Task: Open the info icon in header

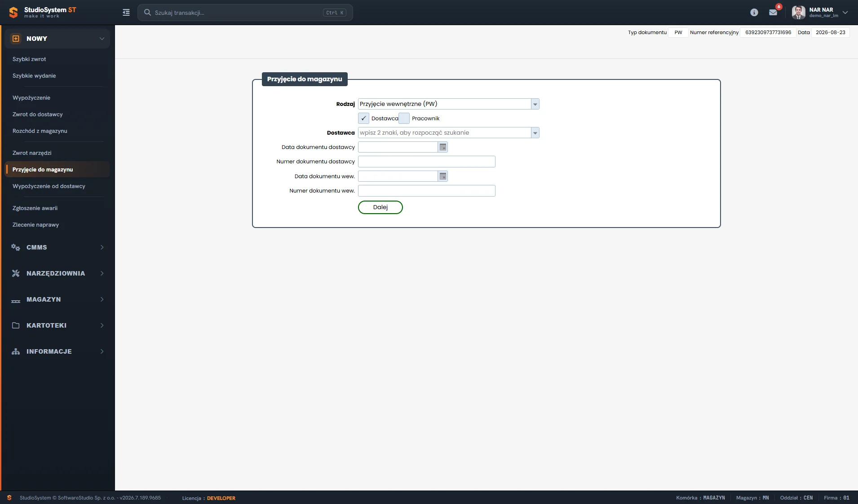Action: click(754, 13)
